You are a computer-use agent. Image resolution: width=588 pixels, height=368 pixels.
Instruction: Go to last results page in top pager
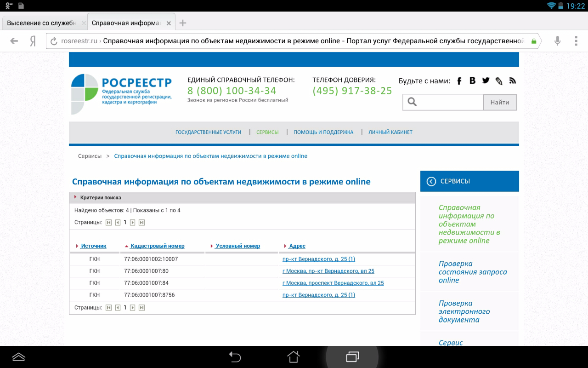click(x=142, y=223)
